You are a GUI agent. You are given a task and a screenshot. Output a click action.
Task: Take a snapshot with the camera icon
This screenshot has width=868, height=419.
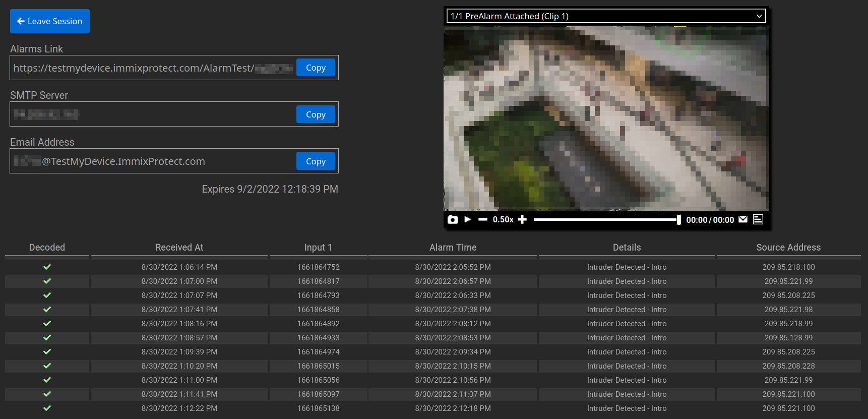tap(453, 219)
